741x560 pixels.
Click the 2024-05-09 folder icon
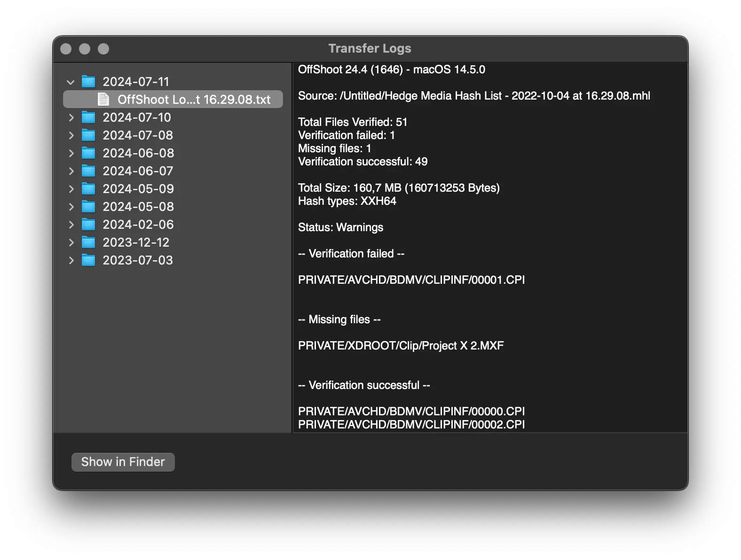[88, 189]
